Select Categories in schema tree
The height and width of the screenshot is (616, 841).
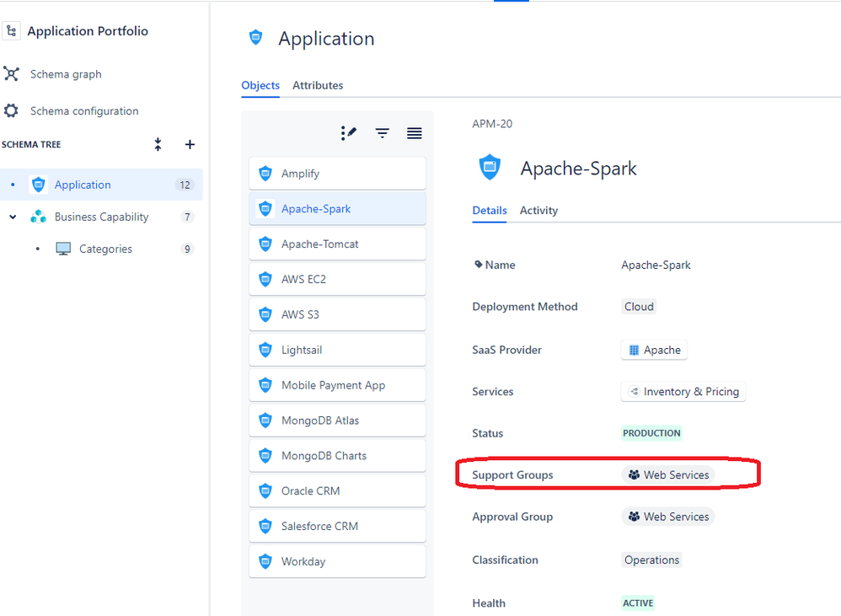tap(105, 249)
